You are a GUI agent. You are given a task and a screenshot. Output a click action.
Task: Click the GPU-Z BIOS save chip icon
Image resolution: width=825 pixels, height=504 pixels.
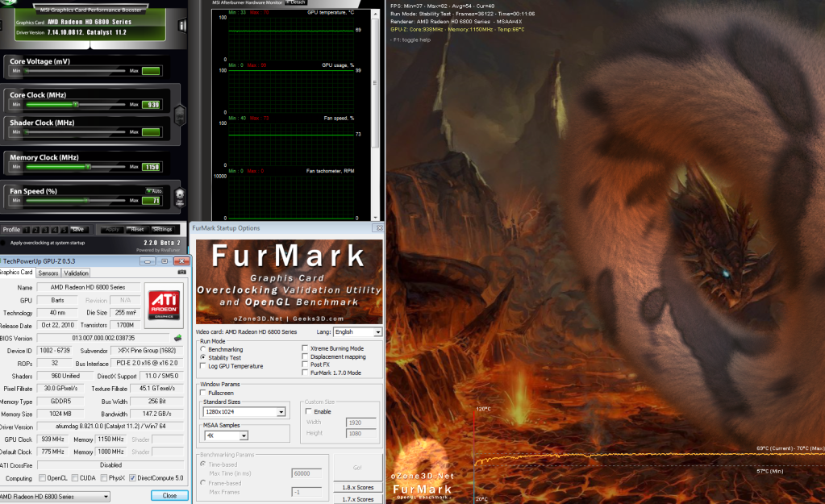click(x=177, y=338)
